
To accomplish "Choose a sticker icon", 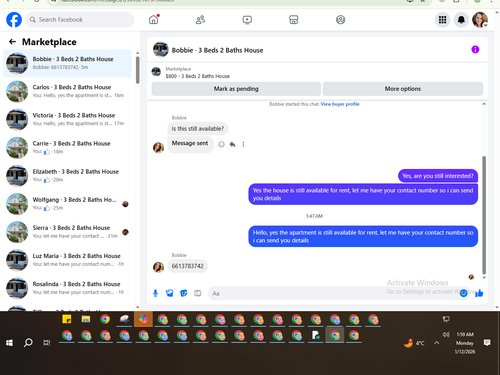I will tap(184, 293).
